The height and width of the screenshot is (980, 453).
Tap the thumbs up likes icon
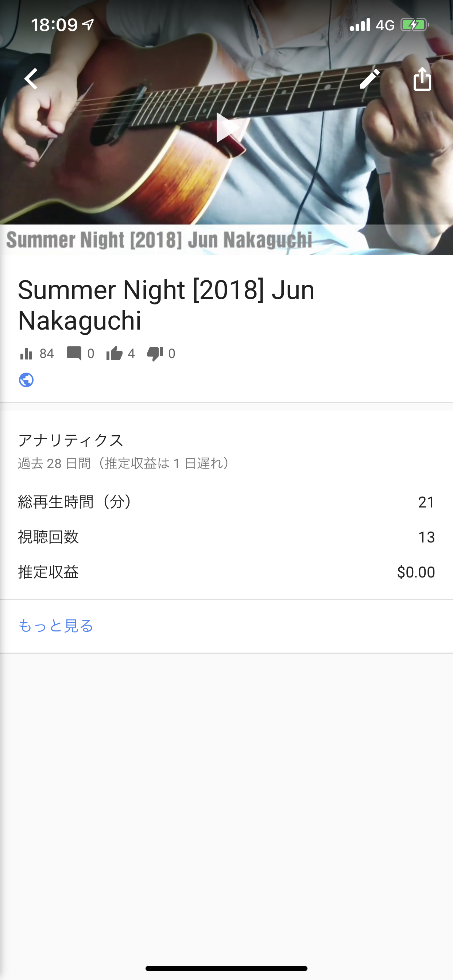point(114,353)
